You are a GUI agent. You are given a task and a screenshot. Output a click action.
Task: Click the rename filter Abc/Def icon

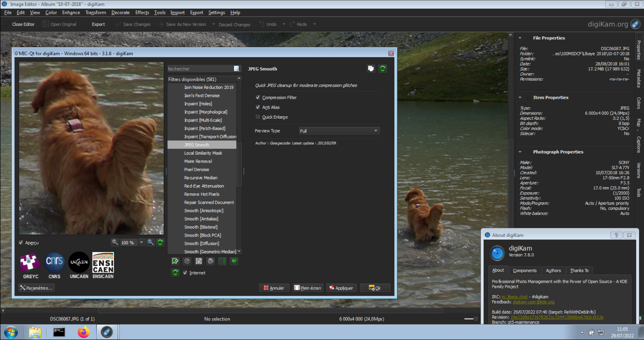click(x=199, y=261)
